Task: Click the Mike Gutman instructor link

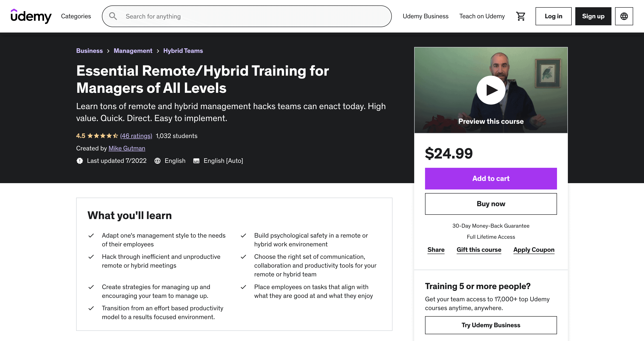Action: point(127,148)
